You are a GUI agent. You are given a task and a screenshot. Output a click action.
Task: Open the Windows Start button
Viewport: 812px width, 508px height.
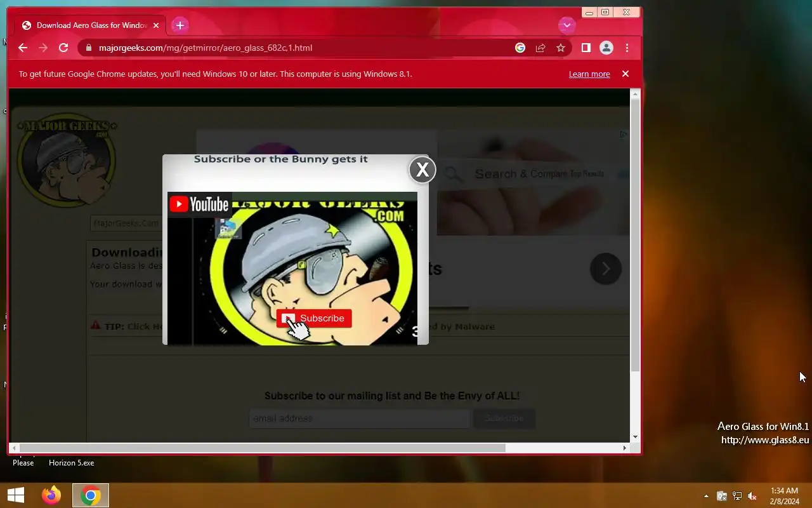16,495
